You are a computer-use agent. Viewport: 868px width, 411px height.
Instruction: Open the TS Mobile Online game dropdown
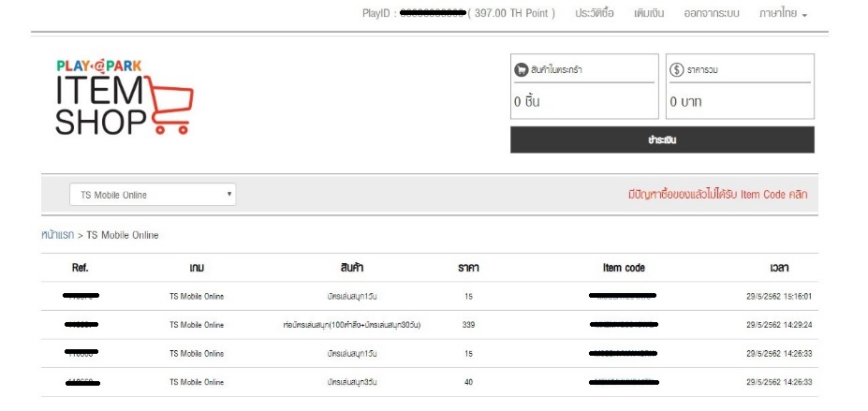coord(153,195)
